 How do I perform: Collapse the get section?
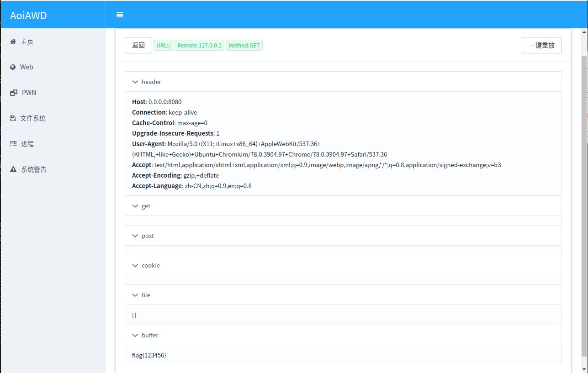click(135, 206)
